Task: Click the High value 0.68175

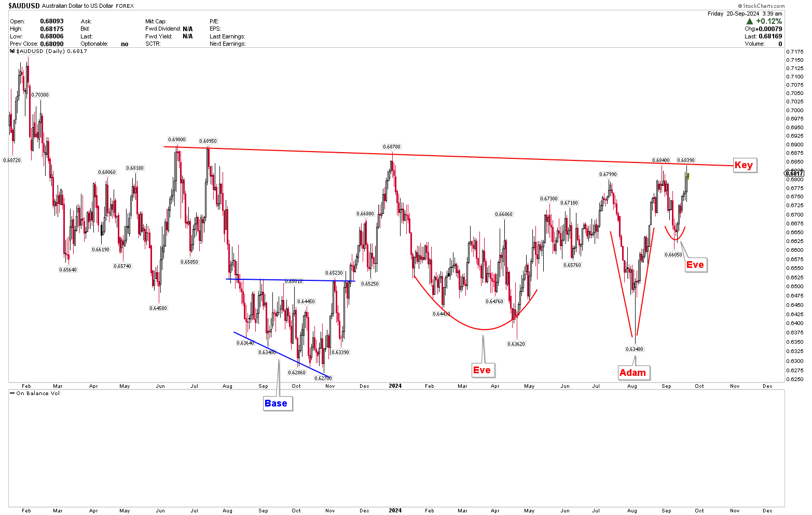Action: [x=52, y=29]
